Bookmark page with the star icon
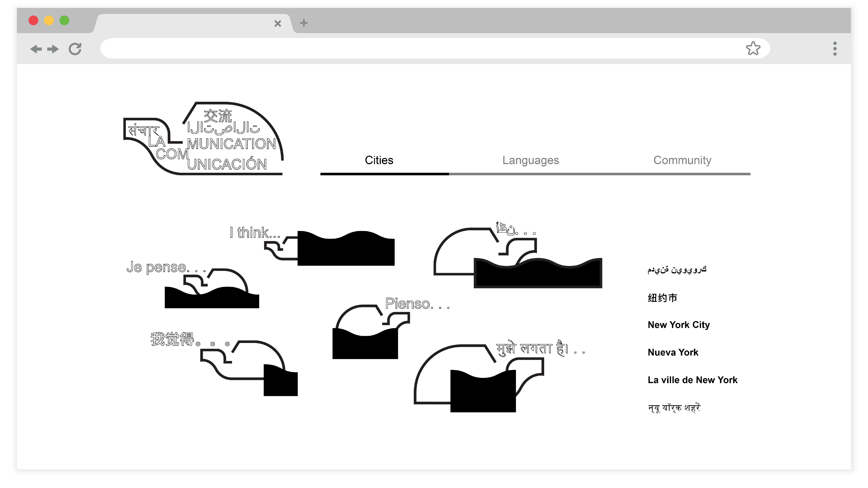 [753, 48]
